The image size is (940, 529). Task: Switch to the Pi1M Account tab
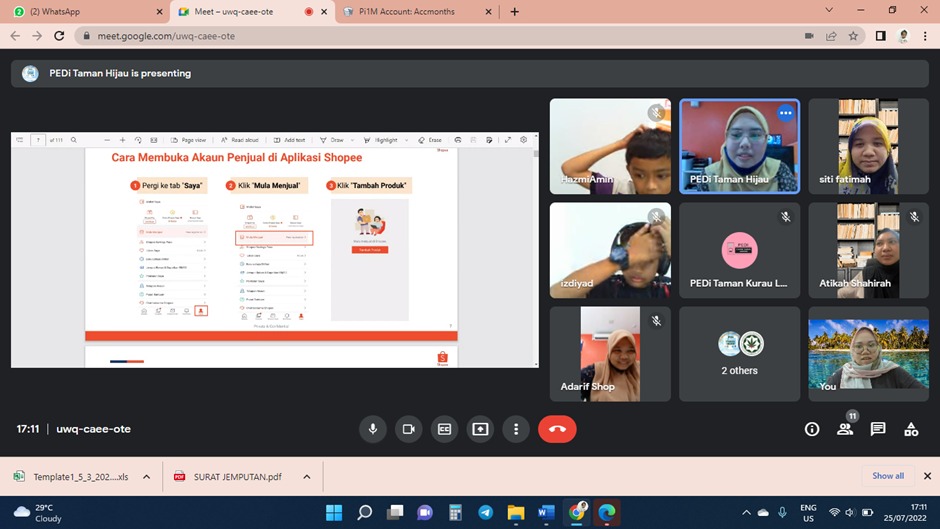[410, 11]
